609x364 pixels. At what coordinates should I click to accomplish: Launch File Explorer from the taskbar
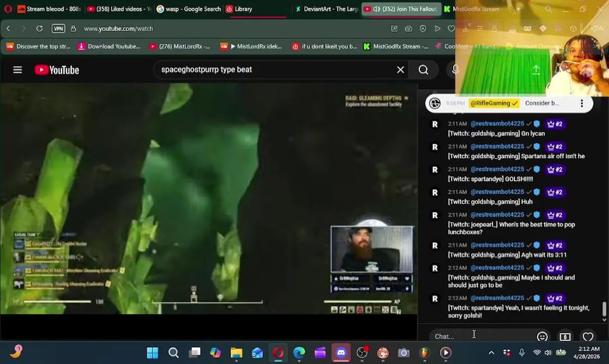coord(236,353)
